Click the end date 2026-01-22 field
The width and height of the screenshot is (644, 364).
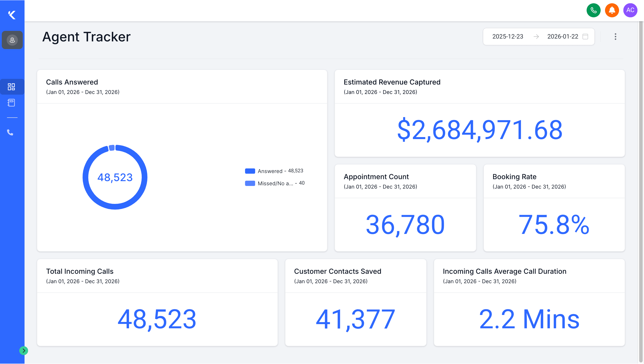coord(563,37)
